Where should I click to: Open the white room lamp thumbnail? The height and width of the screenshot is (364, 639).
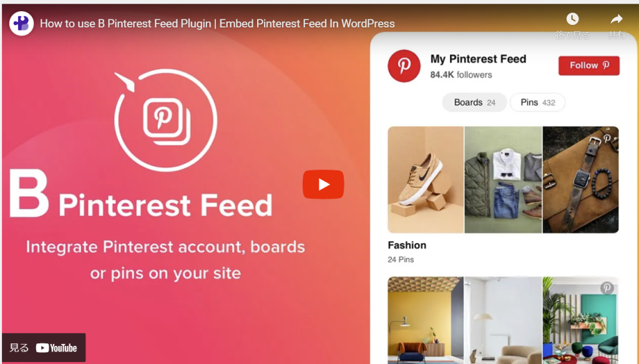(504, 320)
